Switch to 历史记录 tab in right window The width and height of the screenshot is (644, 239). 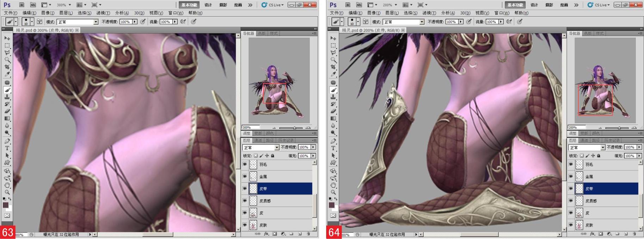pyautogui.click(x=611, y=140)
